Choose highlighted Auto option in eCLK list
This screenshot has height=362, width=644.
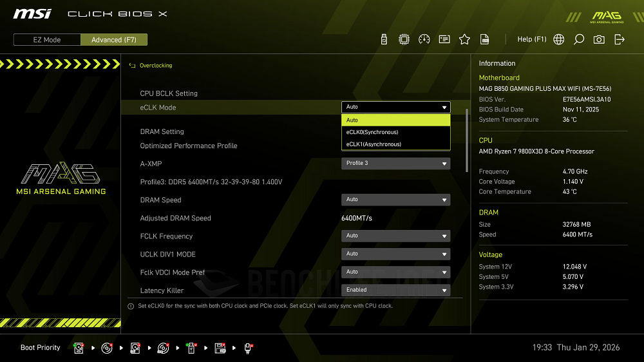396,120
